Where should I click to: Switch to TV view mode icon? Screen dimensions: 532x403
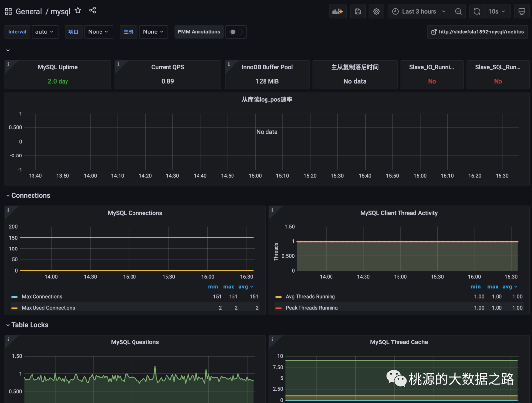pyautogui.click(x=522, y=11)
